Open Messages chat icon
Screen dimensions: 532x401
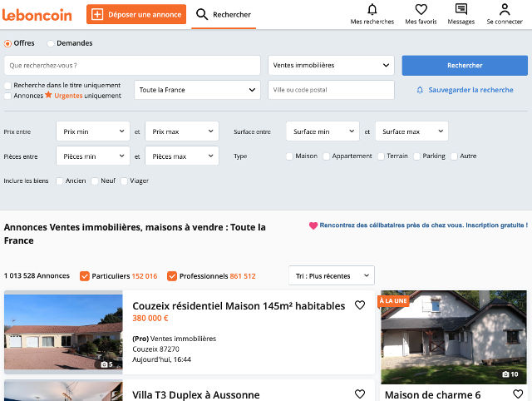click(x=461, y=9)
